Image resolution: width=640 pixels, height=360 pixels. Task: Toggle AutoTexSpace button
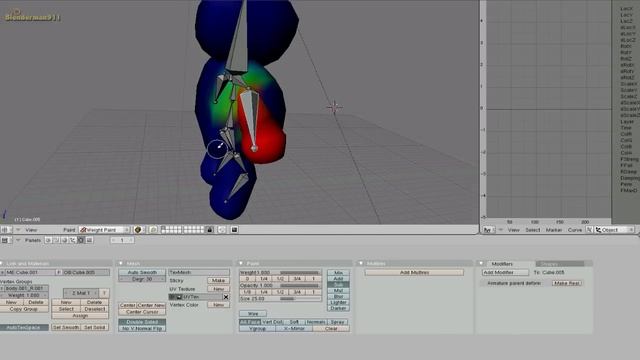24,327
